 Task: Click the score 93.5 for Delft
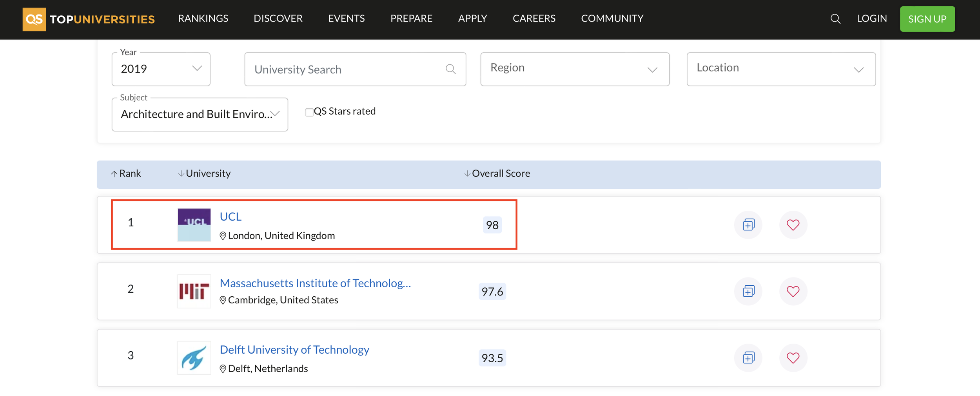tap(492, 358)
